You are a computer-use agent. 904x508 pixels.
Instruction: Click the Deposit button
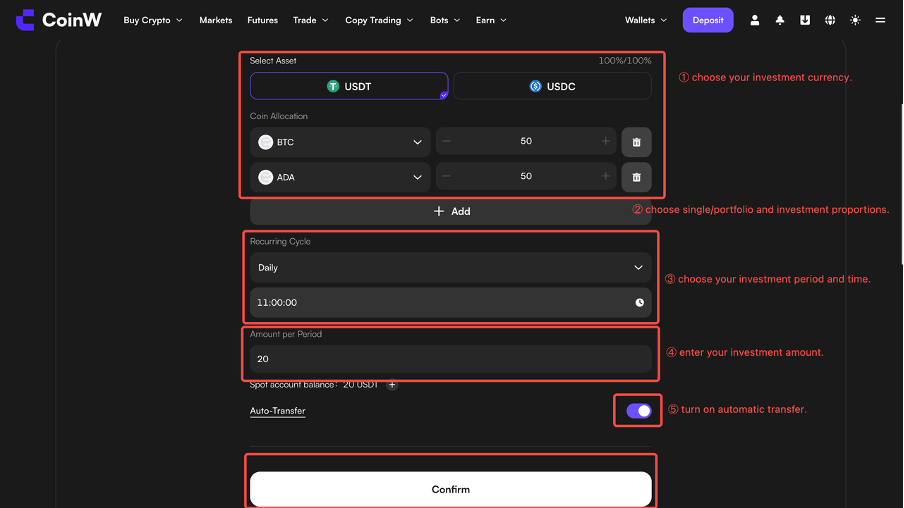pos(708,20)
